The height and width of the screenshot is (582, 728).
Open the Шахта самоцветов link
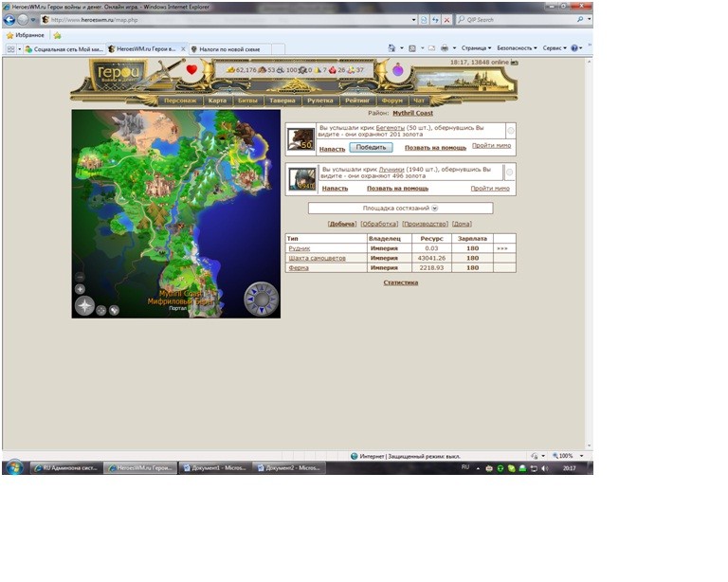tap(318, 258)
